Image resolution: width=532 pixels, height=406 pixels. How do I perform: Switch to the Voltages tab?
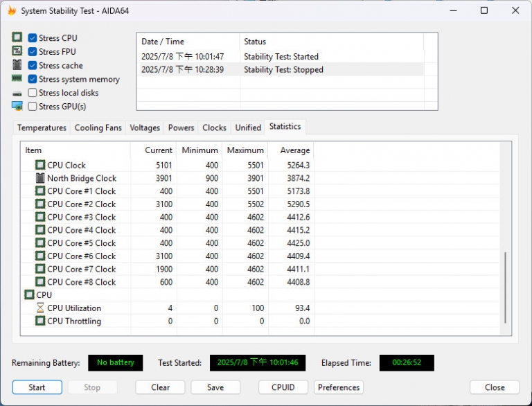point(145,127)
